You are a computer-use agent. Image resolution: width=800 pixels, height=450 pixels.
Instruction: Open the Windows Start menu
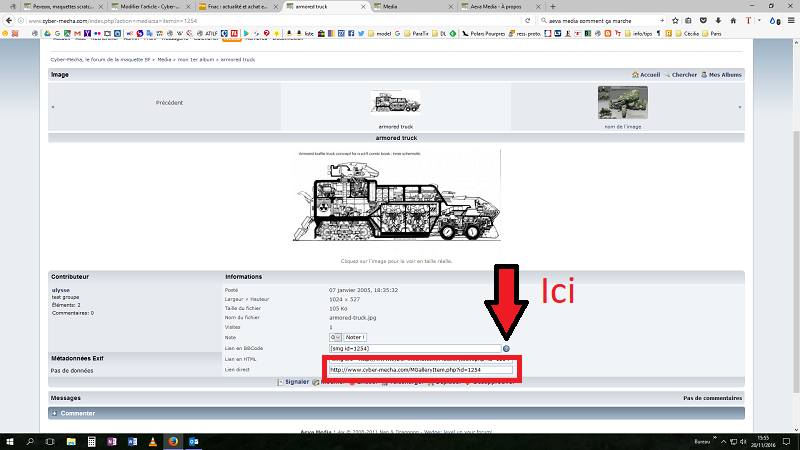10,441
